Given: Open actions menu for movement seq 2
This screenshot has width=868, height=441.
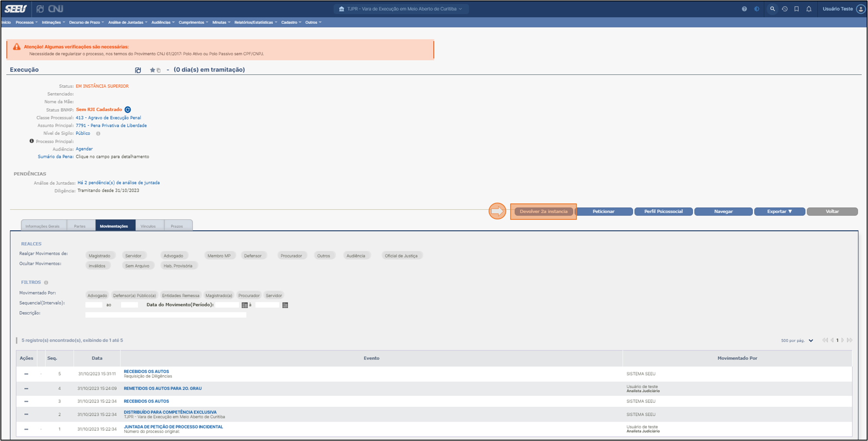Looking at the screenshot, I should [x=26, y=415].
